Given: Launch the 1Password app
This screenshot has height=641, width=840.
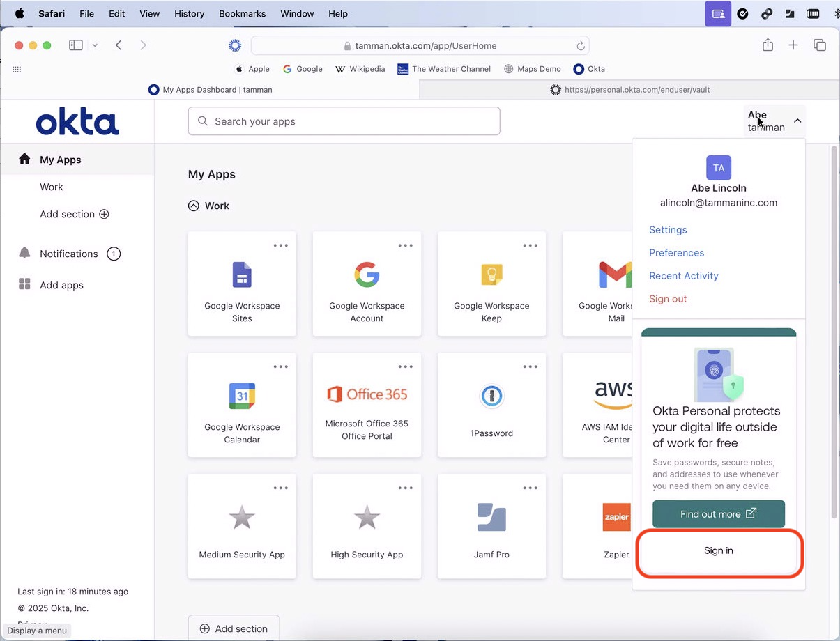Looking at the screenshot, I should click(x=491, y=405).
